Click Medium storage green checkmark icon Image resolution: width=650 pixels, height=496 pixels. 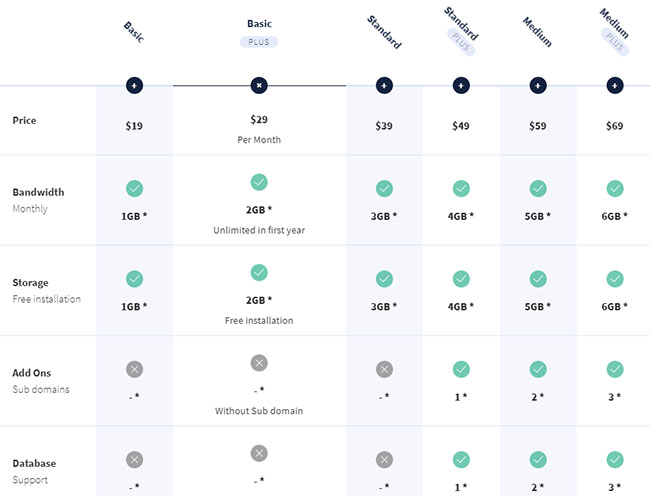pyautogui.click(x=538, y=278)
